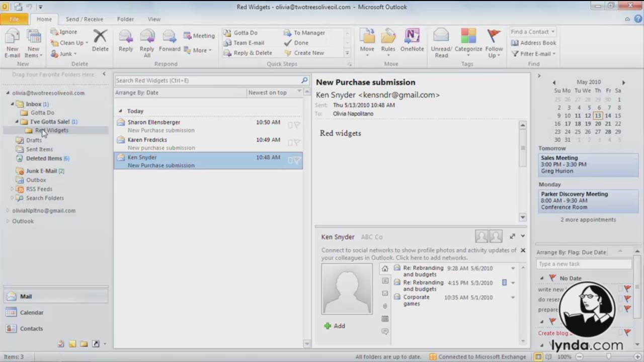Open the Help question mark icon
This screenshot has height=362, width=644.
point(638,19)
